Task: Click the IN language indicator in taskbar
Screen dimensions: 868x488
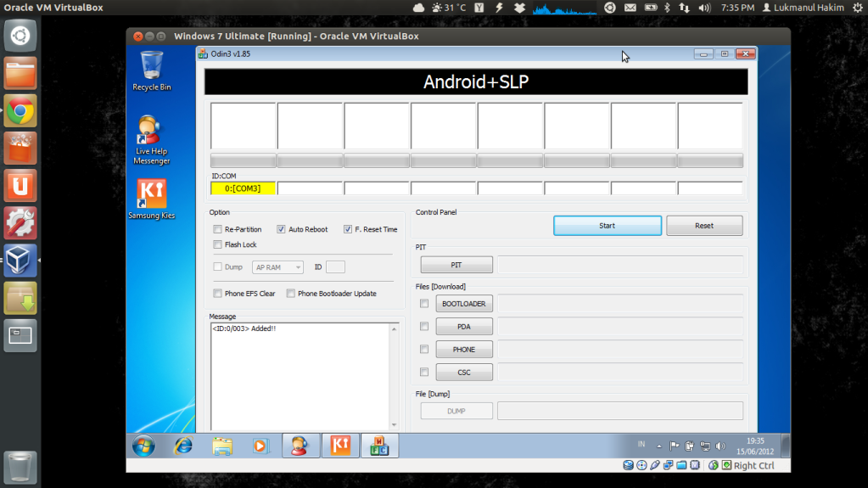Action: (x=641, y=444)
